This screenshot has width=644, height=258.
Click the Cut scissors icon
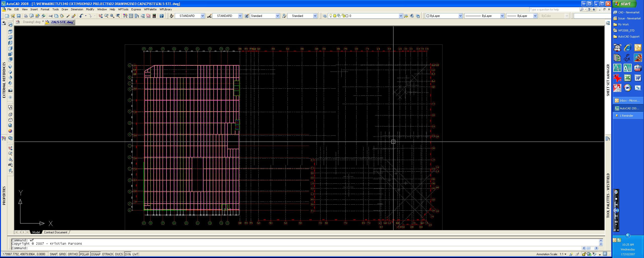coord(51,16)
